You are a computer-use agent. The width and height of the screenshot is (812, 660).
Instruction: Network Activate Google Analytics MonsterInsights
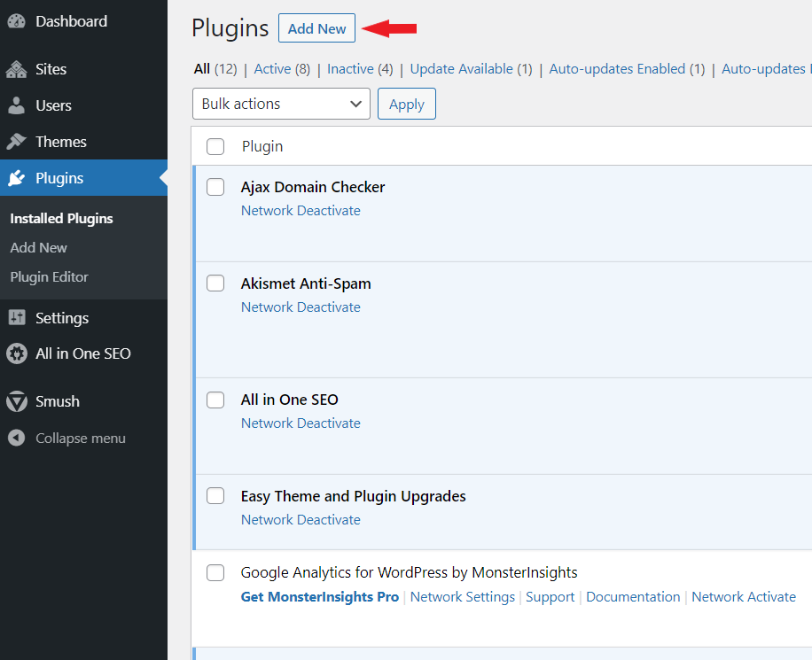point(744,597)
